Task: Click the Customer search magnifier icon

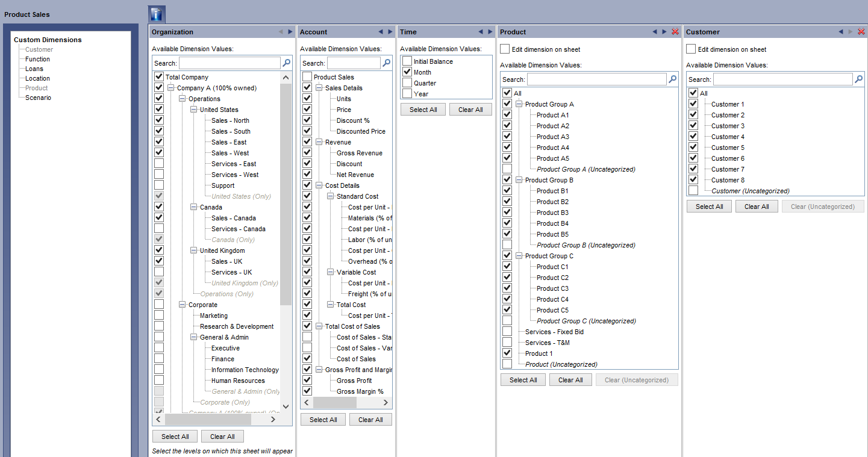Action: coord(858,79)
